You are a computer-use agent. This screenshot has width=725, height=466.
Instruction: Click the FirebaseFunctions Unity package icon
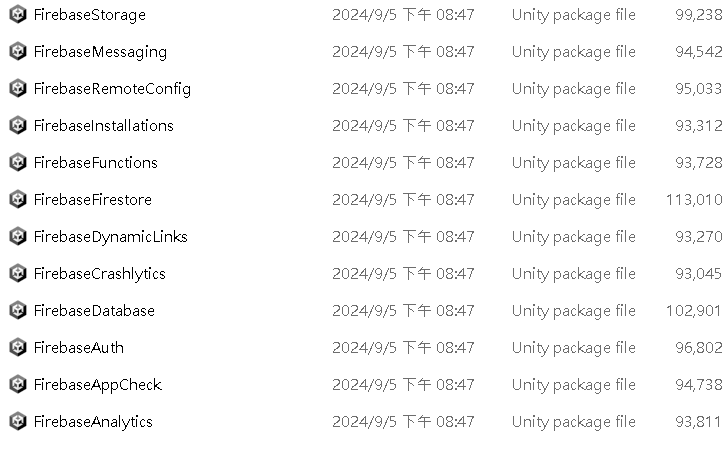point(18,162)
